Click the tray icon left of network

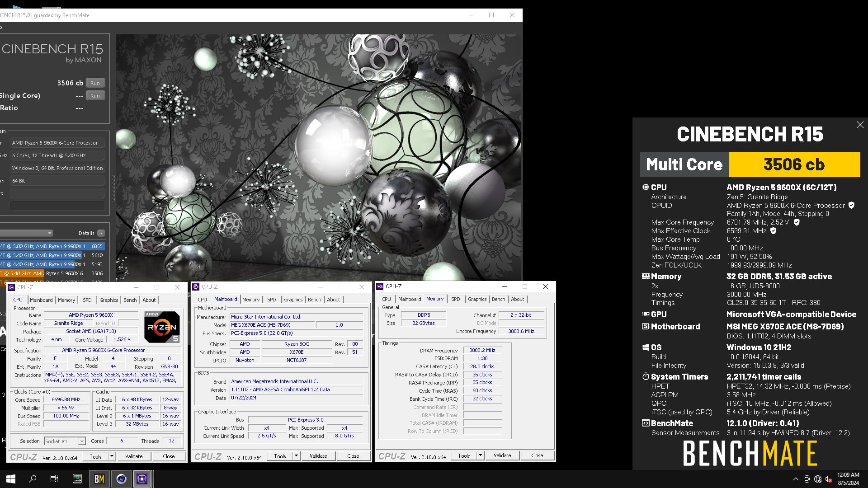tap(807, 479)
